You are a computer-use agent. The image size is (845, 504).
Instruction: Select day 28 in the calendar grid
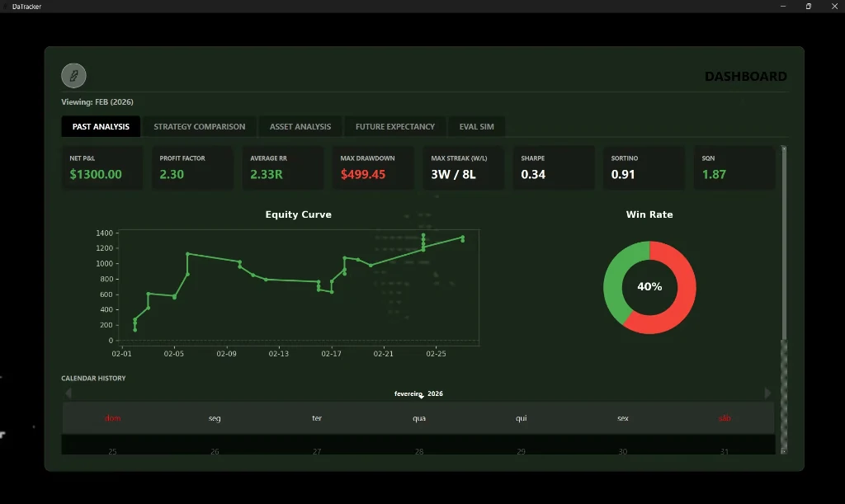pyautogui.click(x=418, y=450)
